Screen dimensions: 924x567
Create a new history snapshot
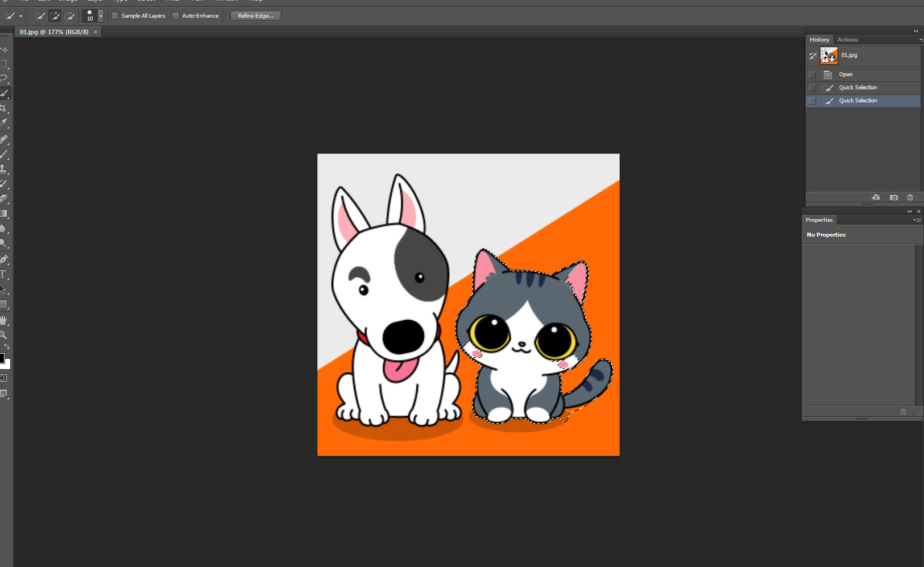[x=894, y=197]
